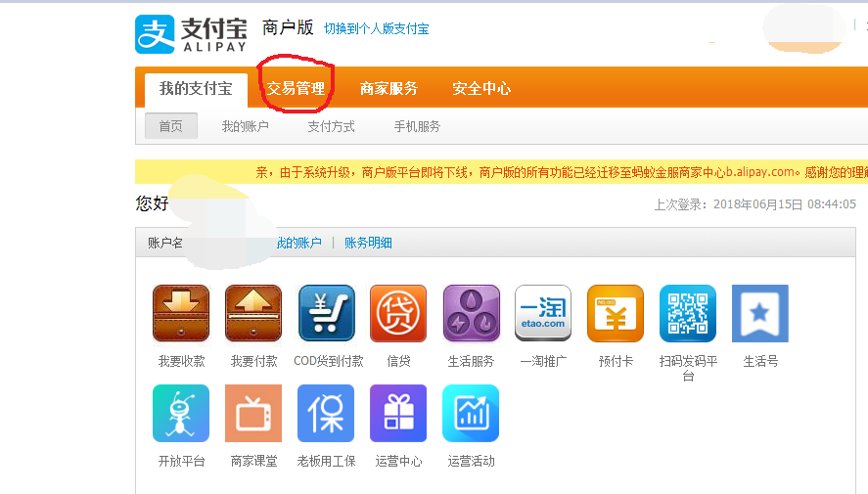Open the 运营活动 chart icon

pos(471,413)
